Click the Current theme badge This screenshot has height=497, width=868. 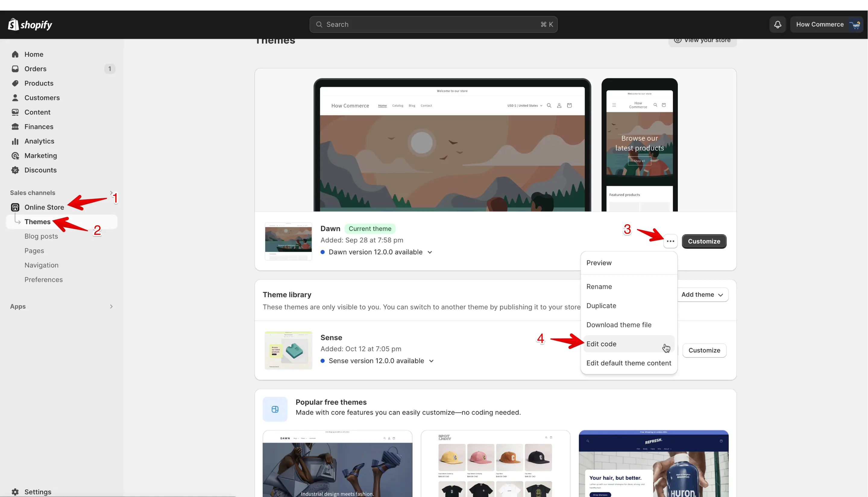(370, 229)
